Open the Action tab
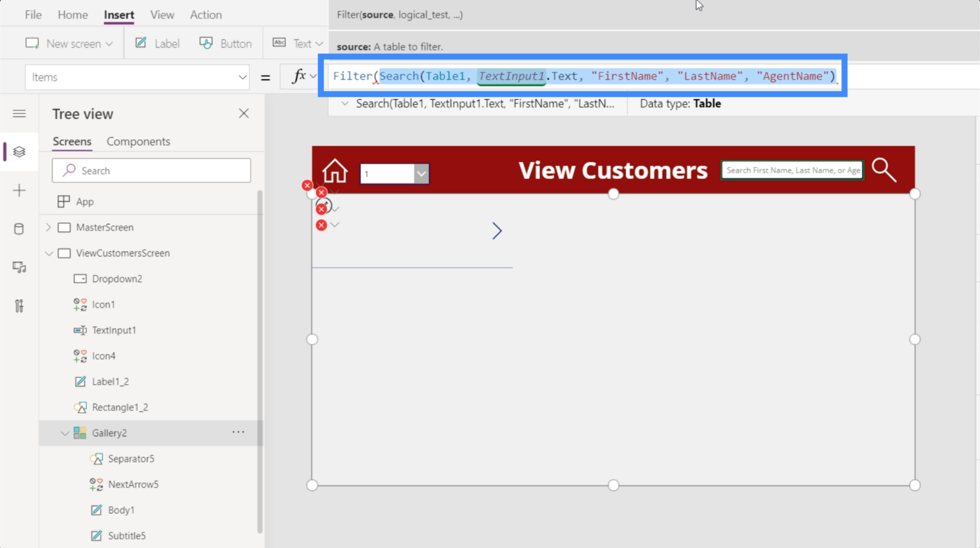The image size is (980, 548). tap(206, 15)
